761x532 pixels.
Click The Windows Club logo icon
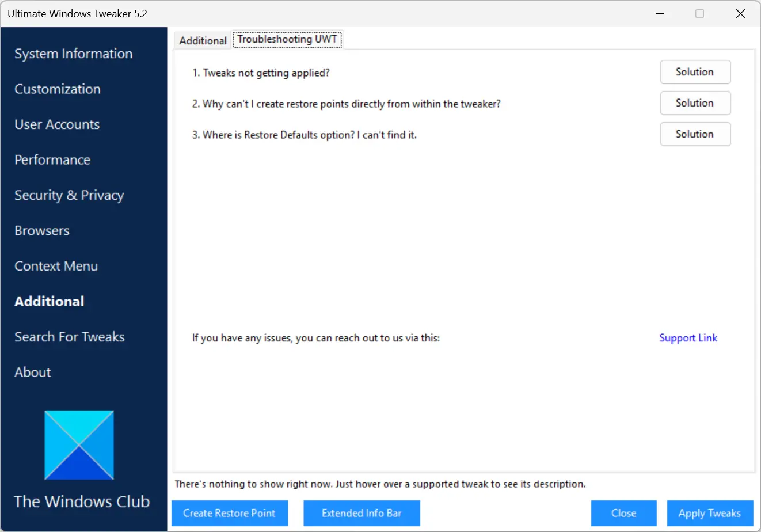click(79, 445)
